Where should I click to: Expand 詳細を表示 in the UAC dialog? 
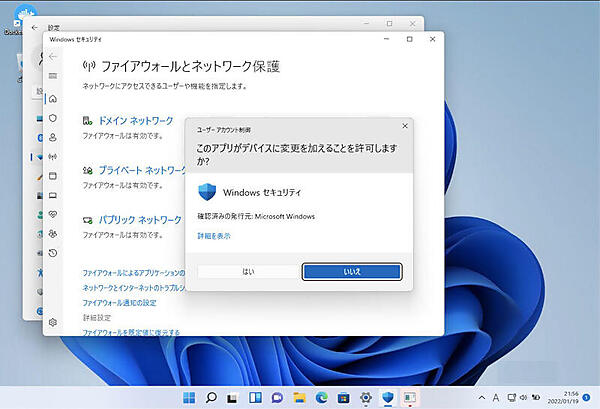click(x=212, y=236)
